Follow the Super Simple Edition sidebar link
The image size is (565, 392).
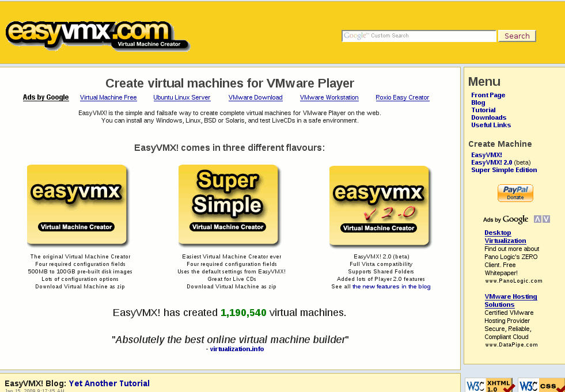click(x=504, y=170)
